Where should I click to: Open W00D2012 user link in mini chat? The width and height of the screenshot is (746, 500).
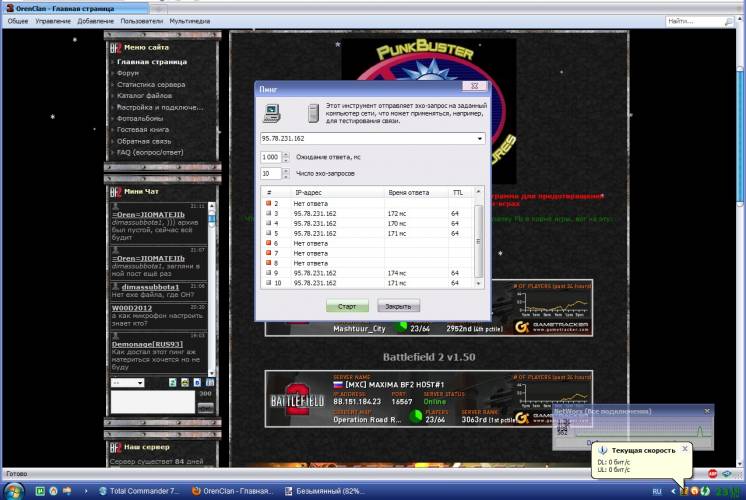[132, 308]
